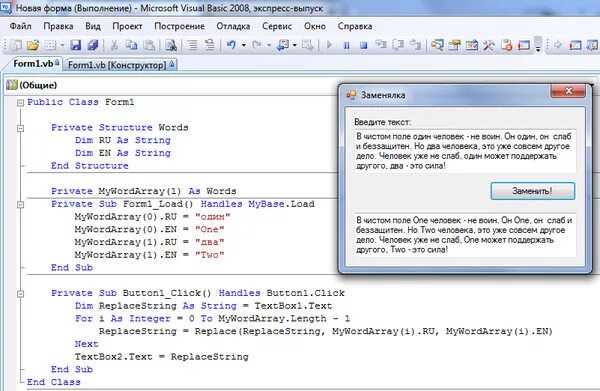This screenshot has height=391, width=600.
Task: Open the Object Browser toolbar icon
Action: [472, 45]
